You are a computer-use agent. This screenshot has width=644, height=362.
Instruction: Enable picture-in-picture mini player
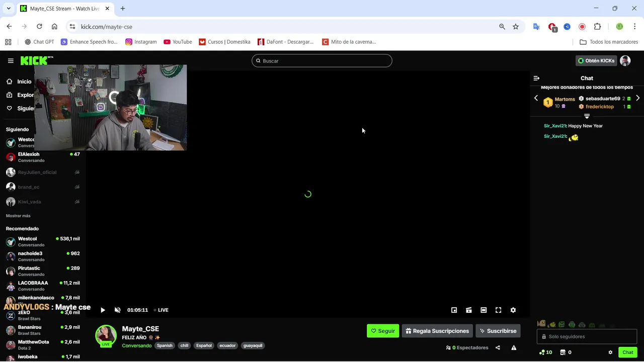(x=454, y=310)
